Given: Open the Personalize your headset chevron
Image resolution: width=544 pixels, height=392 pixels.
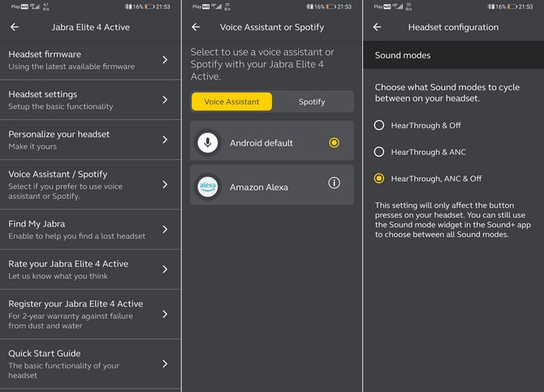Looking at the screenshot, I should pos(165,140).
